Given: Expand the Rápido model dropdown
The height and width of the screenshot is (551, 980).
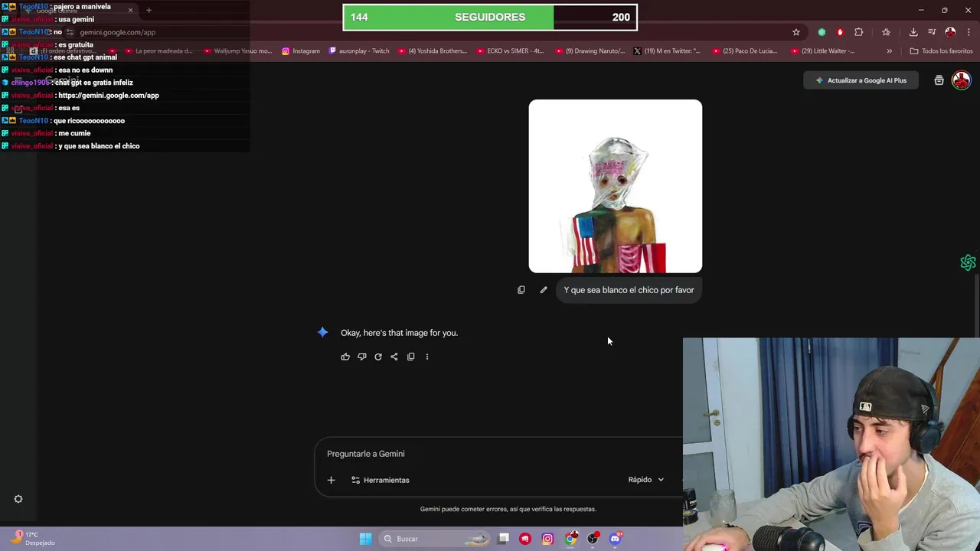Looking at the screenshot, I should [646, 480].
